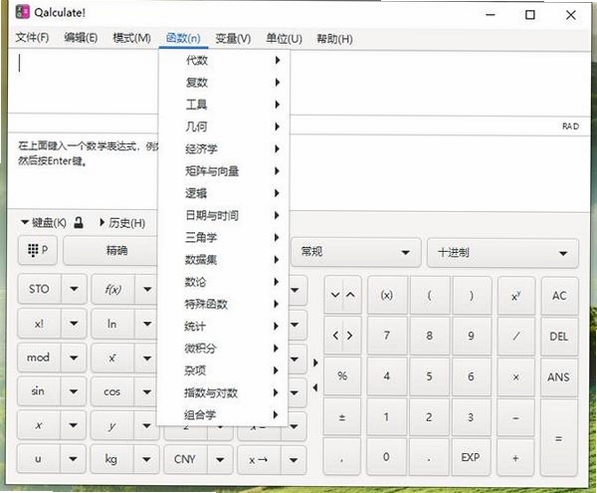Open the dropdown arrow next to STO
The image size is (597, 493).
pos(74,289)
